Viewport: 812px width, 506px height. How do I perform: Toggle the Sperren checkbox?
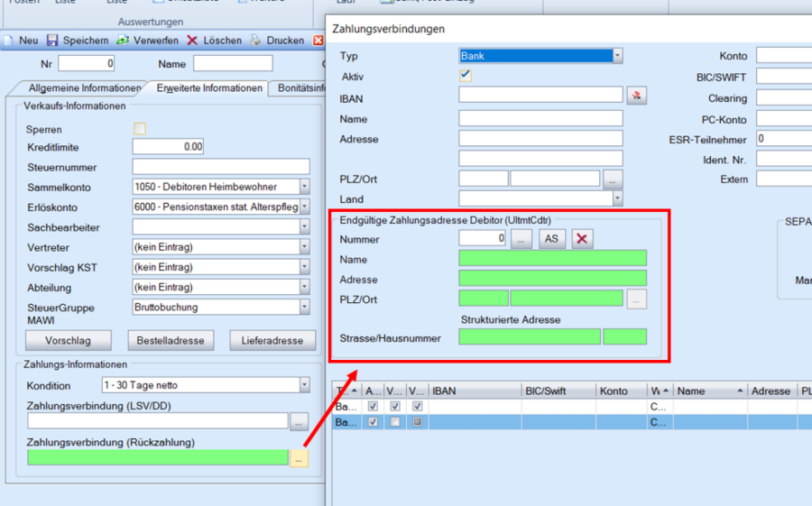tap(140, 129)
